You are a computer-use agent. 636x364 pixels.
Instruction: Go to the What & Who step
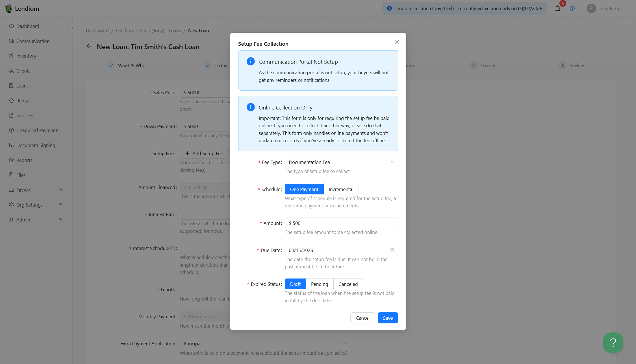pyautogui.click(x=127, y=65)
